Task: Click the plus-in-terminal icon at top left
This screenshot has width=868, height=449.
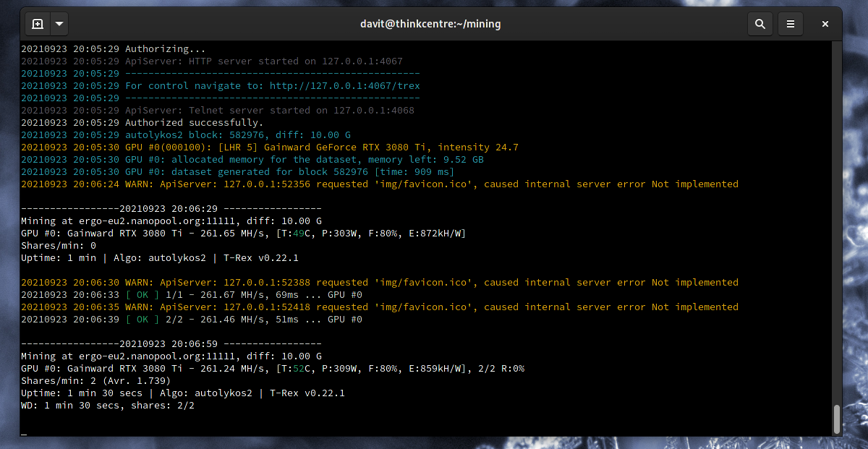Action: (37, 24)
